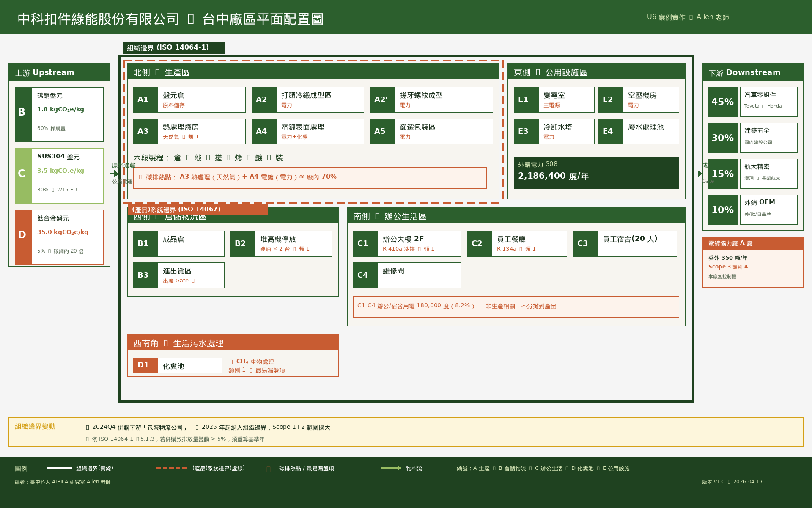Click the 3.5 kgCO₂e/kg emission factor

(60, 171)
